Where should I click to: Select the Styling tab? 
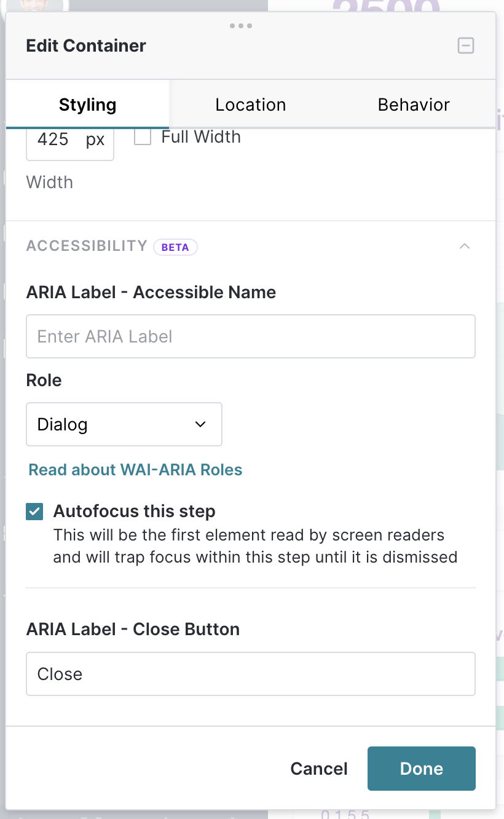click(x=87, y=105)
